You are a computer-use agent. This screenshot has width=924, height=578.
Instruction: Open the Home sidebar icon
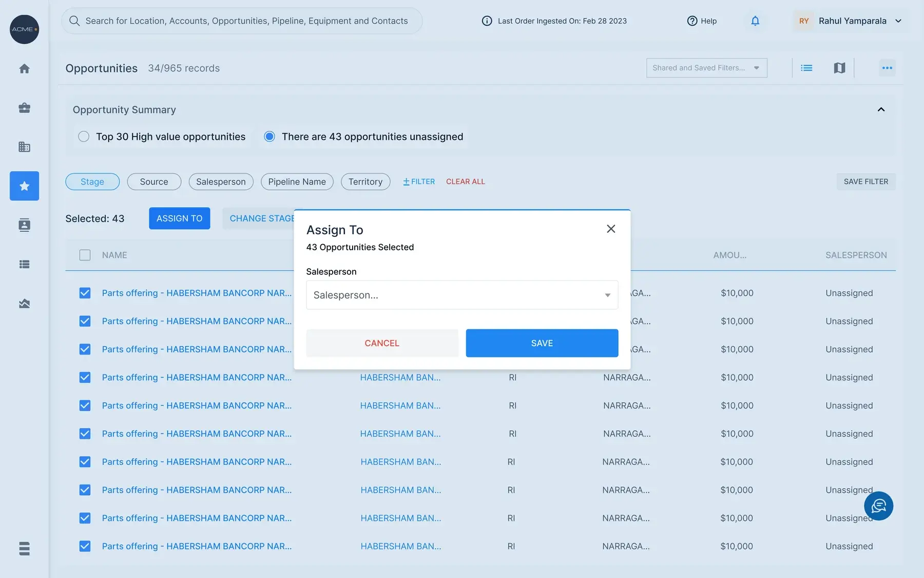tap(24, 68)
